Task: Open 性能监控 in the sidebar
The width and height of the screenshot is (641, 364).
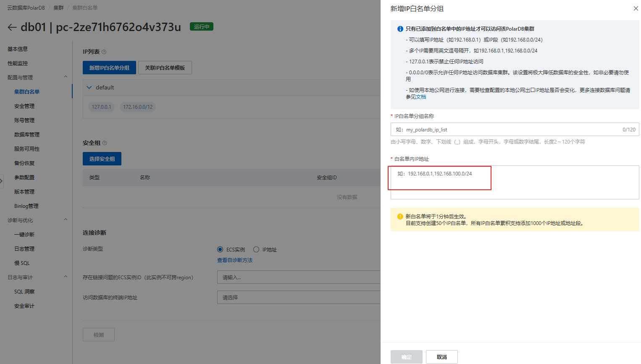Action: click(18, 63)
